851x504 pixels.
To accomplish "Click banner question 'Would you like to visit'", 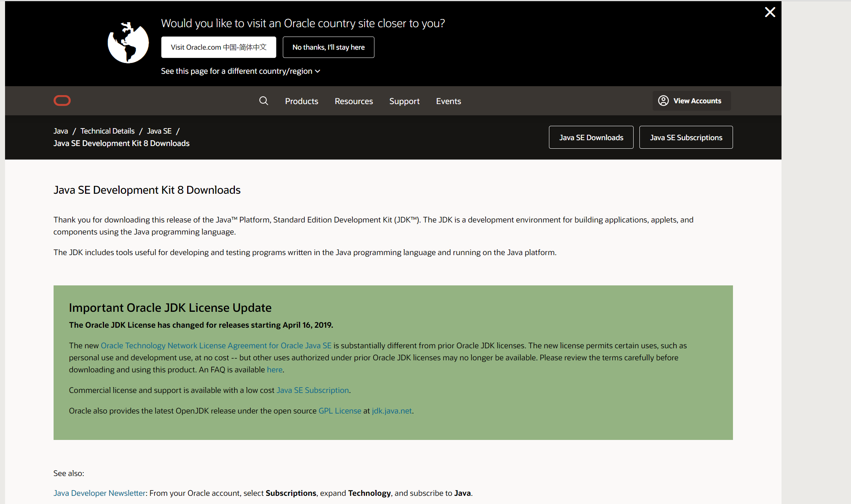I will (303, 23).
